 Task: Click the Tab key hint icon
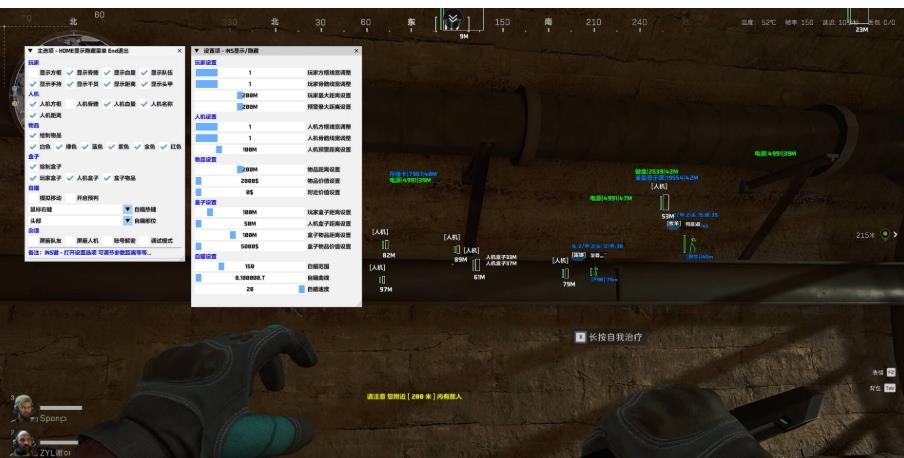click(x=890, y=388)
